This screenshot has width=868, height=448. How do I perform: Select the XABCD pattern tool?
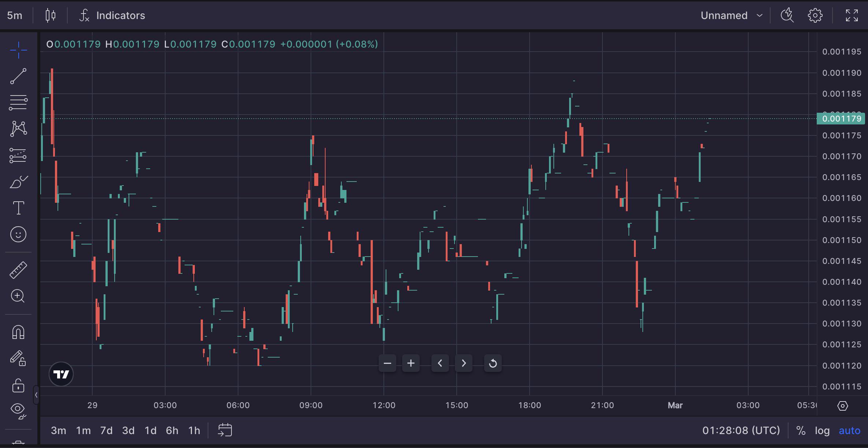click(x=18, y=129)
